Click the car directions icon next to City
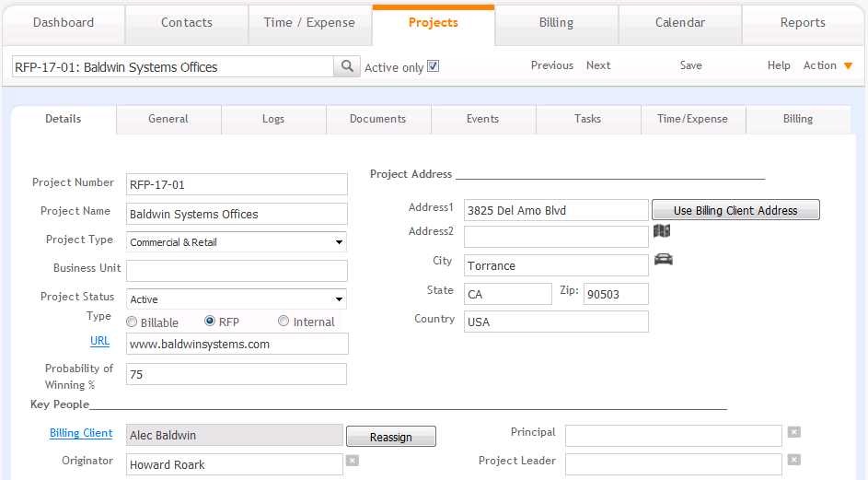The width and height of the screenshot is (868, 480). (663, 259)
